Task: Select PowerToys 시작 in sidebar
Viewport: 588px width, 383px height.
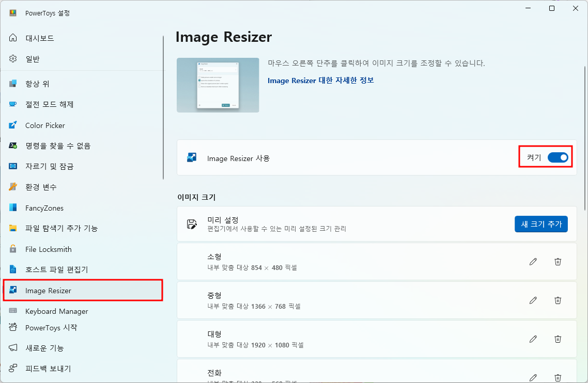Action: point(83,327)
